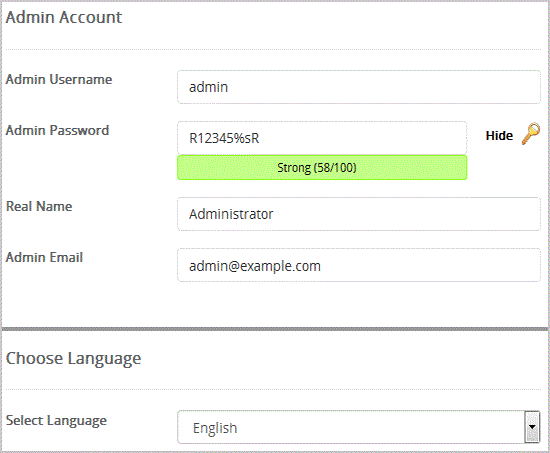The height and width of the screenshot is (453, 550).
Task: Click dotted divider under Admin Account heading
Action: pos(274,49)
